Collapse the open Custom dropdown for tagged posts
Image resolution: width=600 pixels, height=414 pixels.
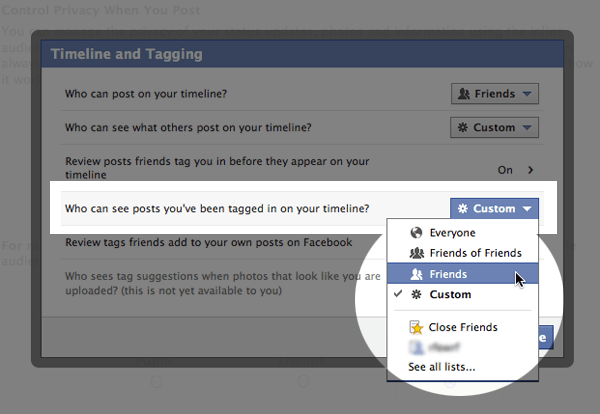pos(526,209)
